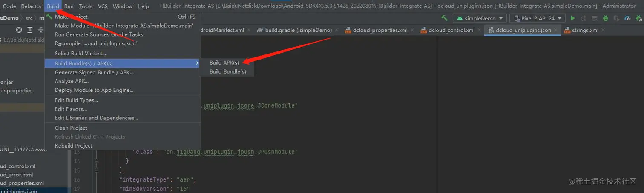Choose Analyze APK... menu item
The image size is (644, 193).
point(123,81)
